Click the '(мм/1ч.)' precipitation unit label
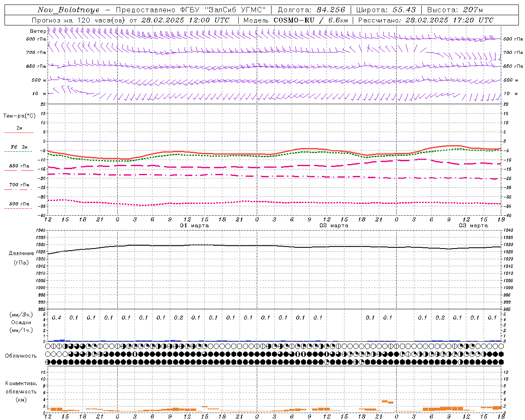Image resolution: width=525 pixels, height=420 pixels. (21, 330)
